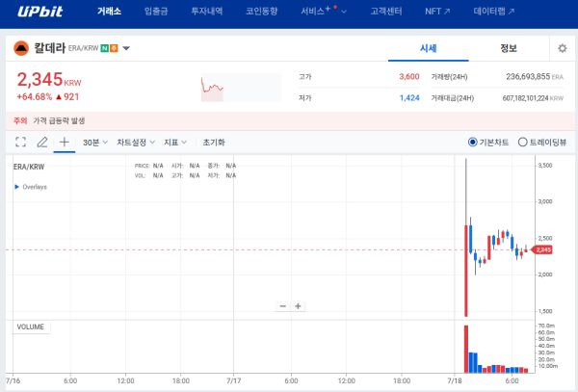Switch to the 시세 tab
Image resolution: width=578 pixels, height=392 pixels.
tap(429, 48)
